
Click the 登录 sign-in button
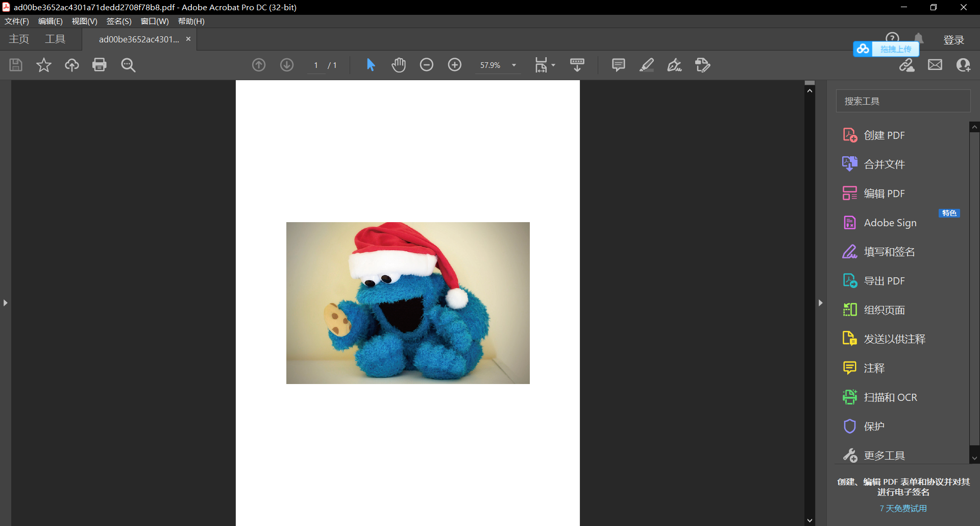pyautogui.click(x=953, y=40)
